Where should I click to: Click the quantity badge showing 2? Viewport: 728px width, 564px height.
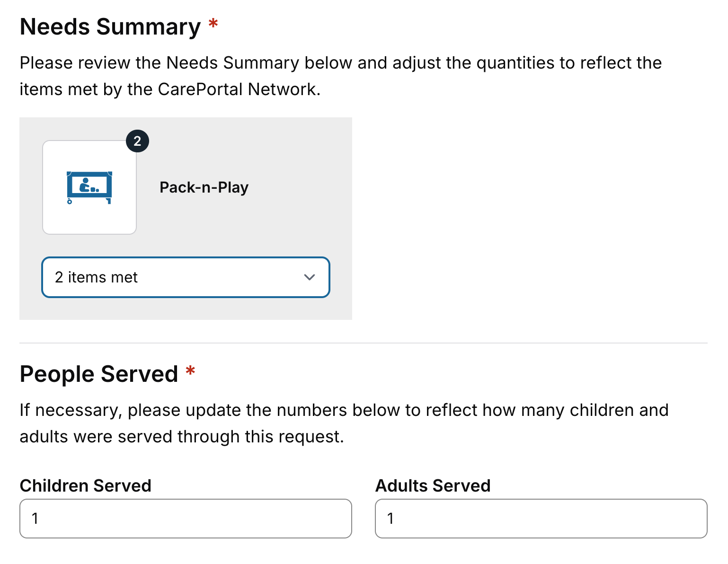coord(137,141)
